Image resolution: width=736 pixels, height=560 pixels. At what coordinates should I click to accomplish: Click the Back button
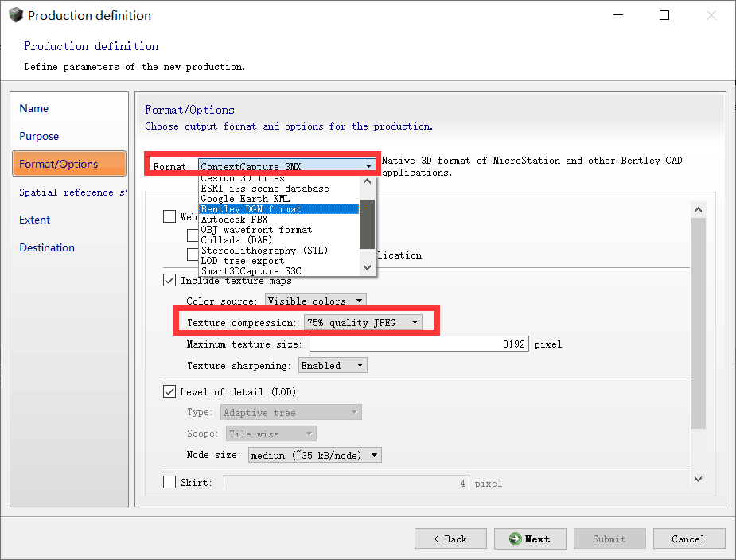(450, 539)
